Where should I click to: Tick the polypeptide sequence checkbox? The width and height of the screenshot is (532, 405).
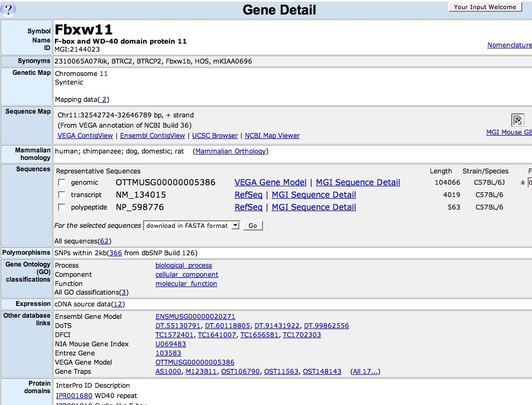[x=61, y=207]
